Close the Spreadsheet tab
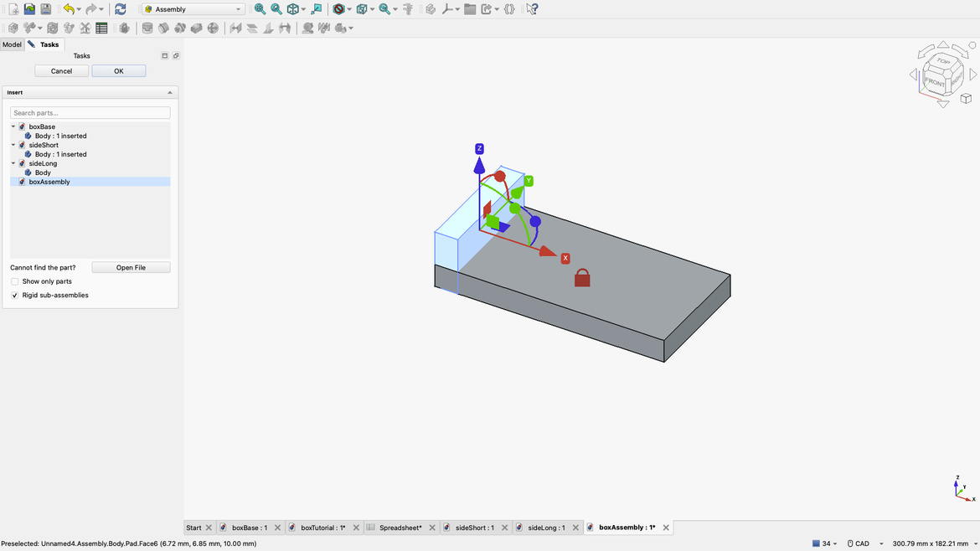980x551 pixels. pos(432,528)
